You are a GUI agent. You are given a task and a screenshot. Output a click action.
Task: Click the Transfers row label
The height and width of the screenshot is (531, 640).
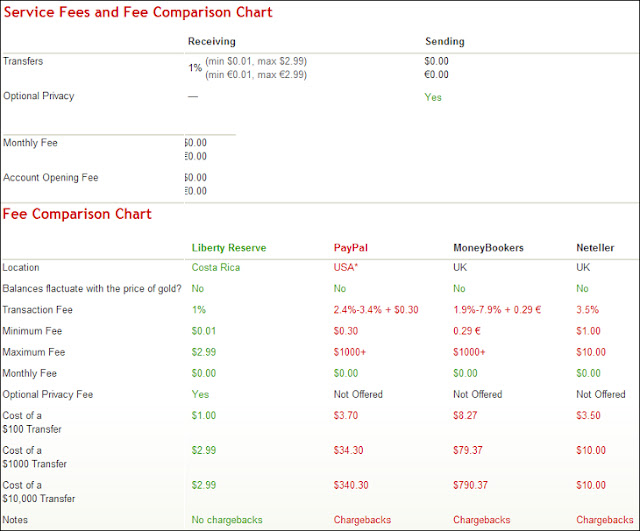(x=24, y=61)
